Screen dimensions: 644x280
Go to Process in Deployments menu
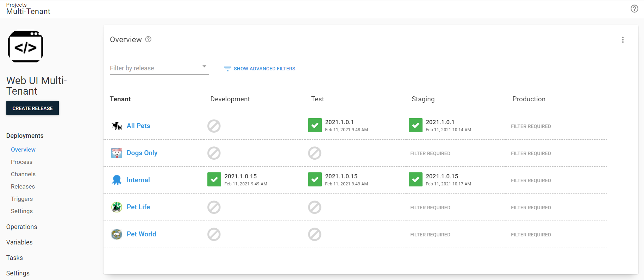click(21, 162)
